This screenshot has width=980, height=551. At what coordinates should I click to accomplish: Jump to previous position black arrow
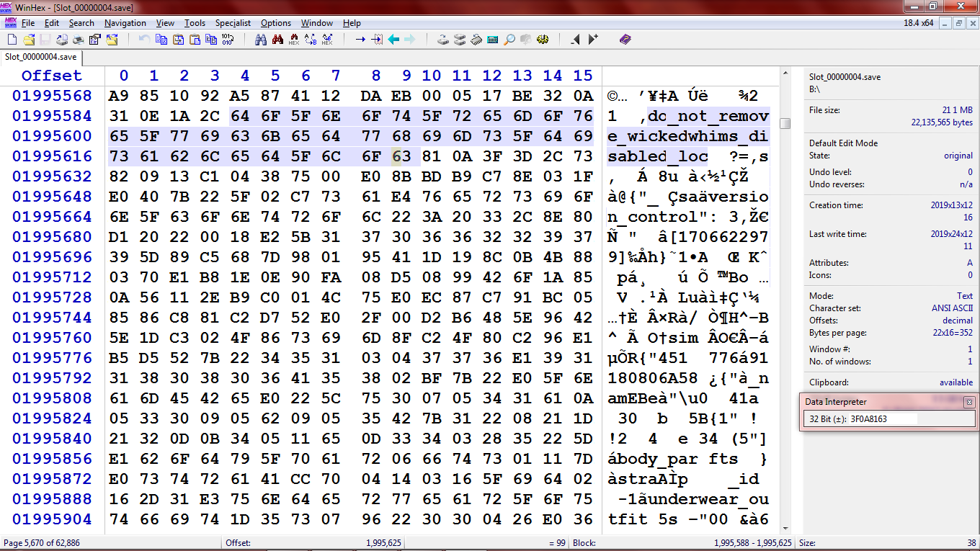(x=576, y=40)
